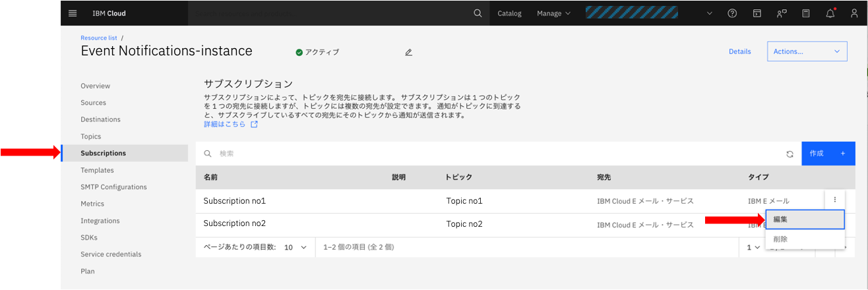Viewport: 868px width, 290px height.
Task: Click destination cell for Subscription no1
Action: (645, 201)
